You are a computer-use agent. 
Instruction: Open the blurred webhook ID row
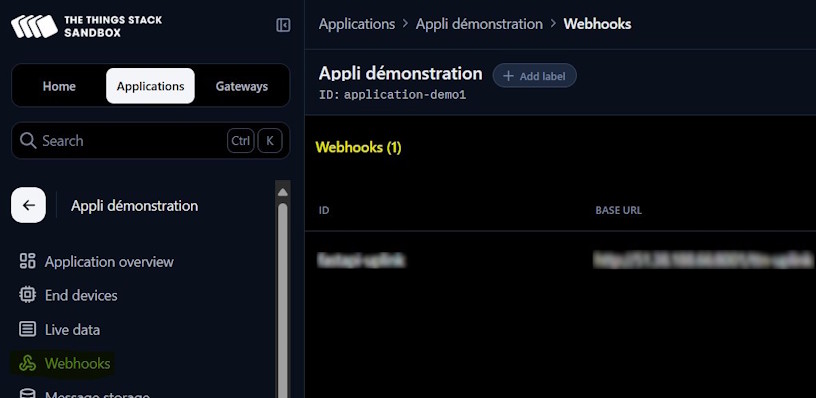tap(361, 260)
